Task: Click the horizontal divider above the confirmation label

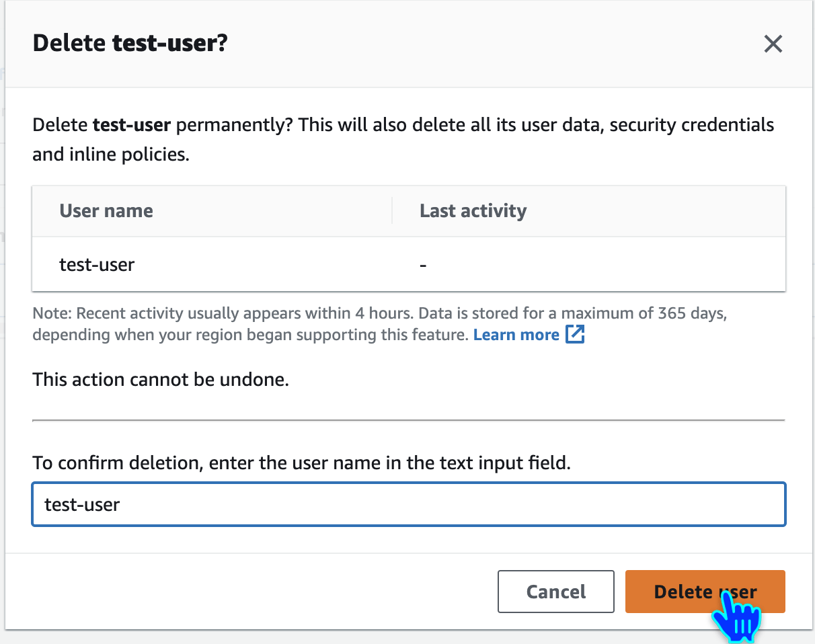Action: tap(408, 420)
